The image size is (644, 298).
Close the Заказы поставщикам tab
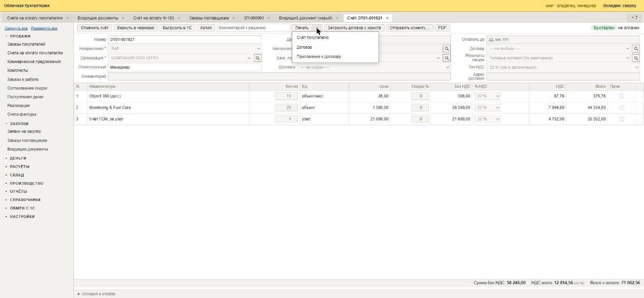tap(233, 18)
